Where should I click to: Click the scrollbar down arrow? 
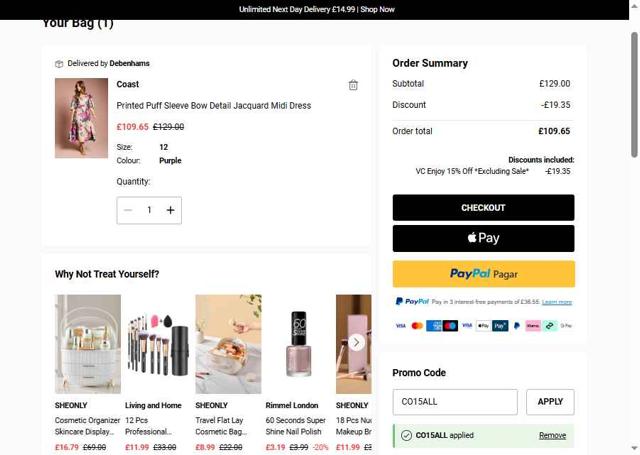tap(634, 449)
